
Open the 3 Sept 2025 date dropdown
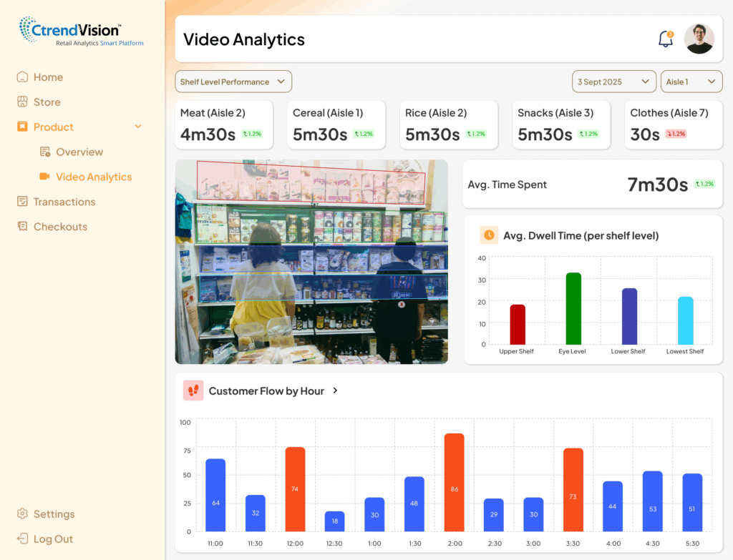pyautogui.click(x=613, y=82)
